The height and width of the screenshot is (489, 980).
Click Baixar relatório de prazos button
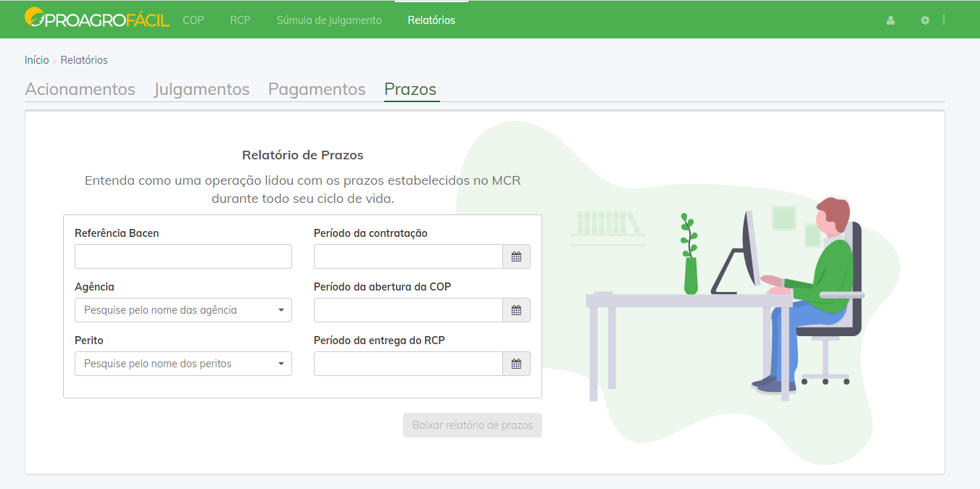[x=473, y=425]
